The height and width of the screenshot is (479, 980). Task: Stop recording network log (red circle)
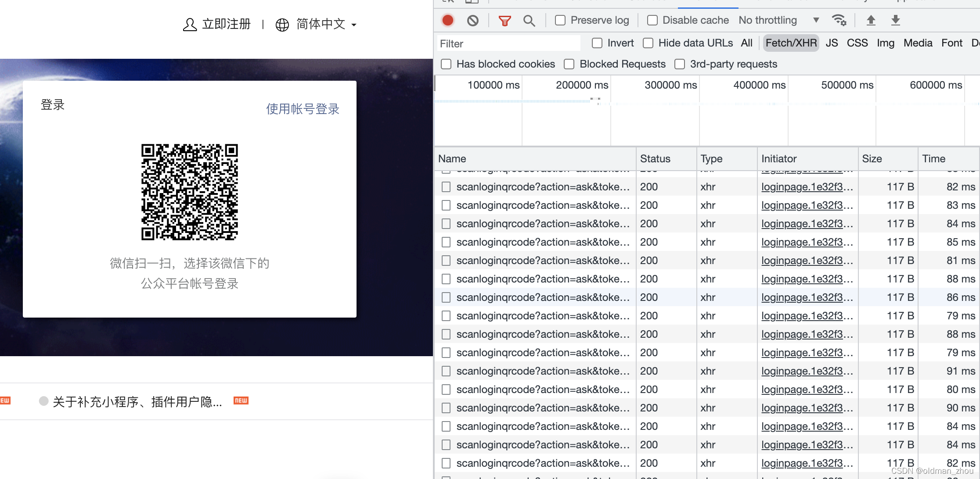tap(448, 20)
